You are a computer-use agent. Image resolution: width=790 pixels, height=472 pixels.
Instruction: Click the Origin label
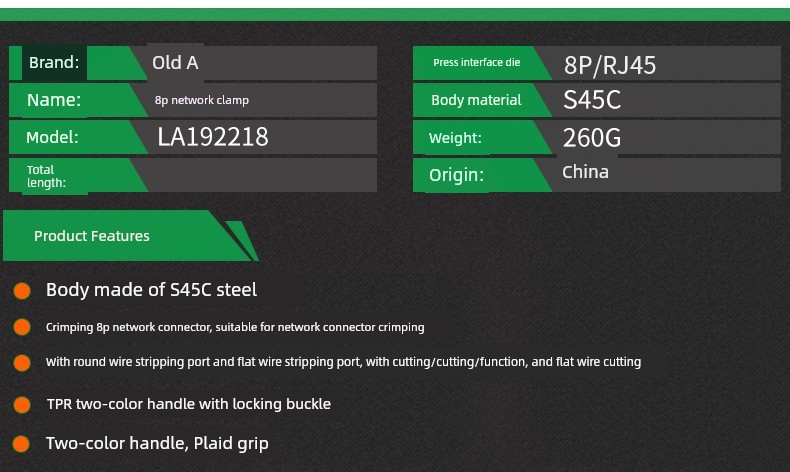456,175
